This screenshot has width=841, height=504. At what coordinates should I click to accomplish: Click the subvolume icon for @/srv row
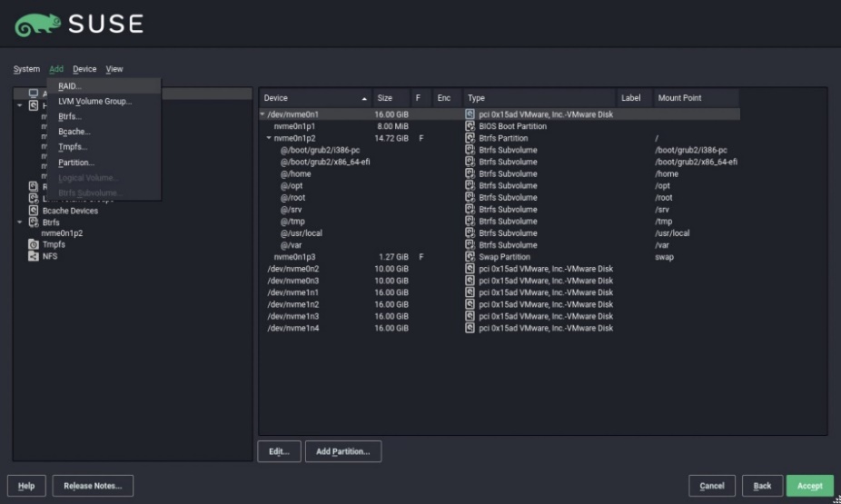[470, 209]
